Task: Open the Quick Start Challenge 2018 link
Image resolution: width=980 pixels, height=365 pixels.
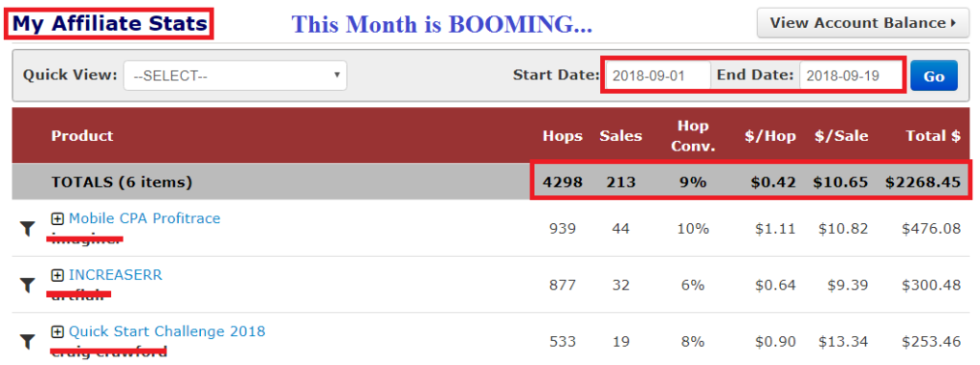Action: tap(167, 331)
